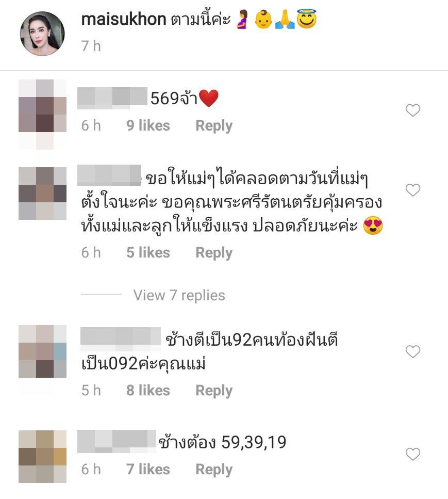
Task: Open the 8 likes list
Action: 148,390
